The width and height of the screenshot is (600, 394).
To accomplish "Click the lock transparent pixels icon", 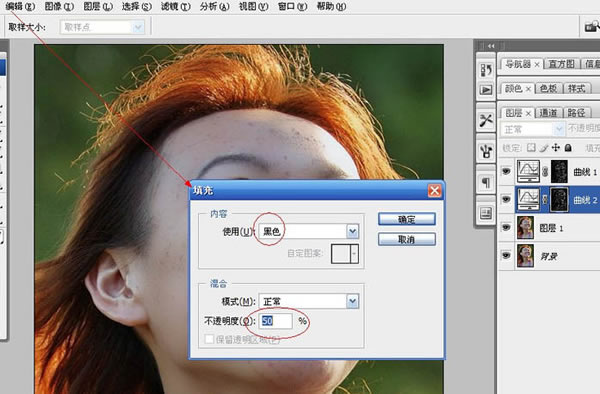I will click(x=531, y=148).
